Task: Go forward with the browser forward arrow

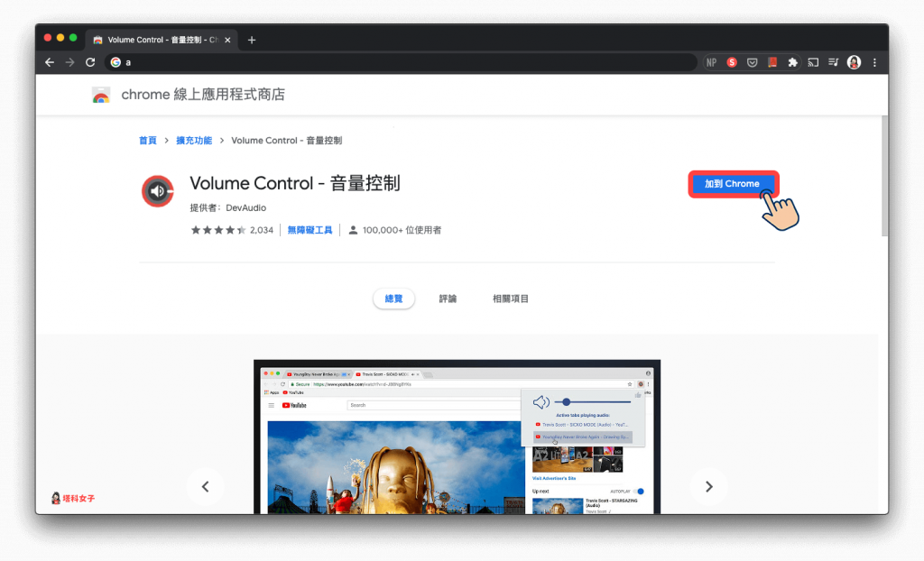Action: 70,62
